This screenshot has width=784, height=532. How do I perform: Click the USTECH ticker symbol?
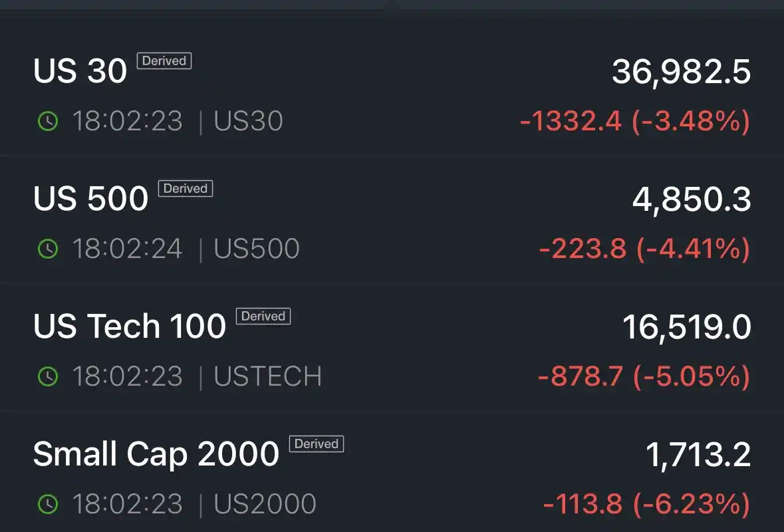coord(267,376)
